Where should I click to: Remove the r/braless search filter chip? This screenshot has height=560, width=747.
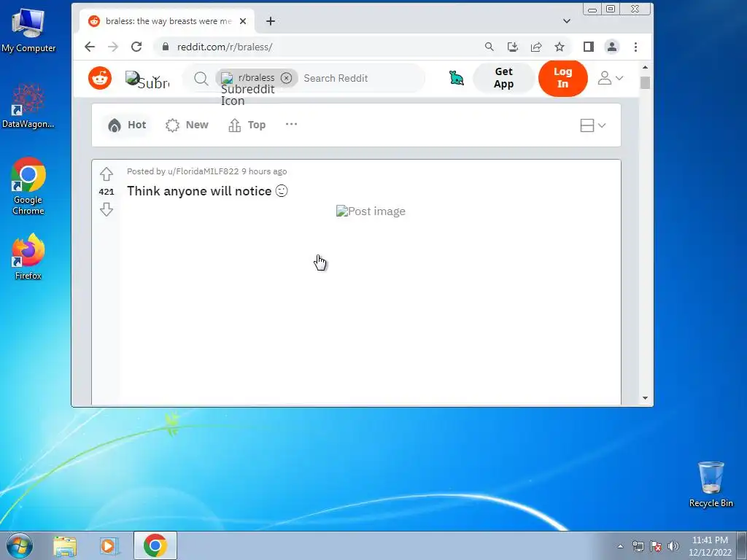pos(286,78)
